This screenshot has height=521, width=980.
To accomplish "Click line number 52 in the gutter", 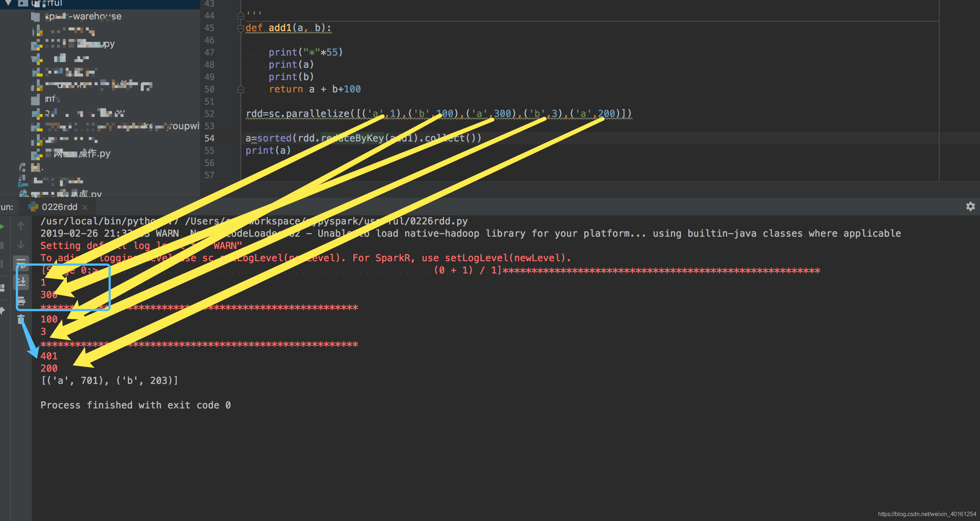I will (x=209, y=114).
